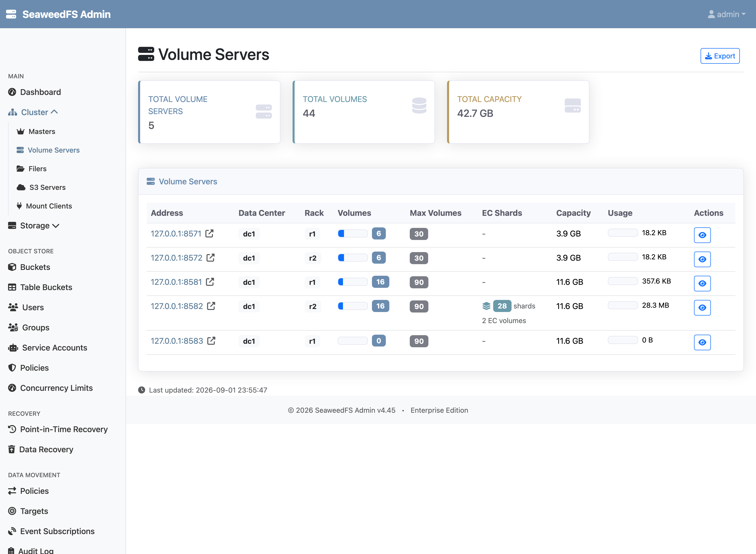Click the Total Capacity card
The height and width of the screenshot is (554, 756).
(518, 112)
